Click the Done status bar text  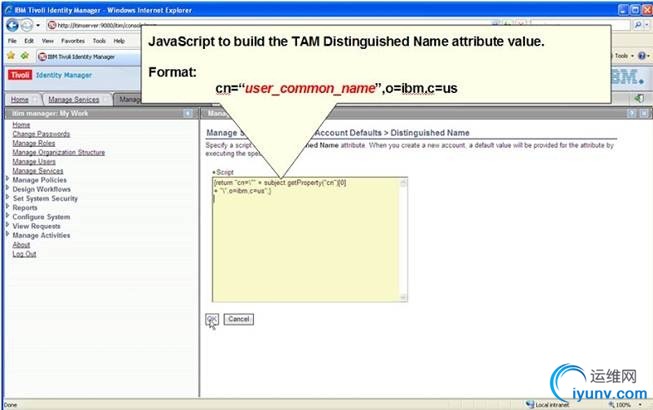coord(10,405)
